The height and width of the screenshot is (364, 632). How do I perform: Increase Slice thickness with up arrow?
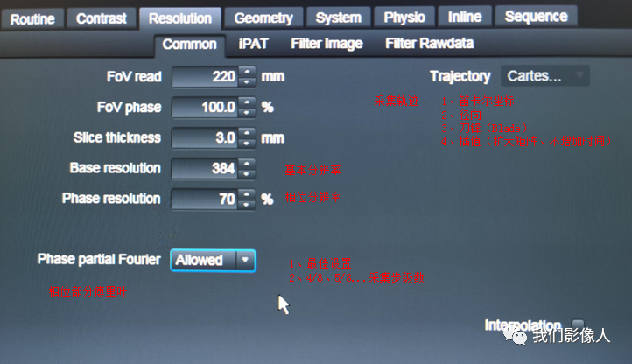pyautogui.click(x=247, y=133)
